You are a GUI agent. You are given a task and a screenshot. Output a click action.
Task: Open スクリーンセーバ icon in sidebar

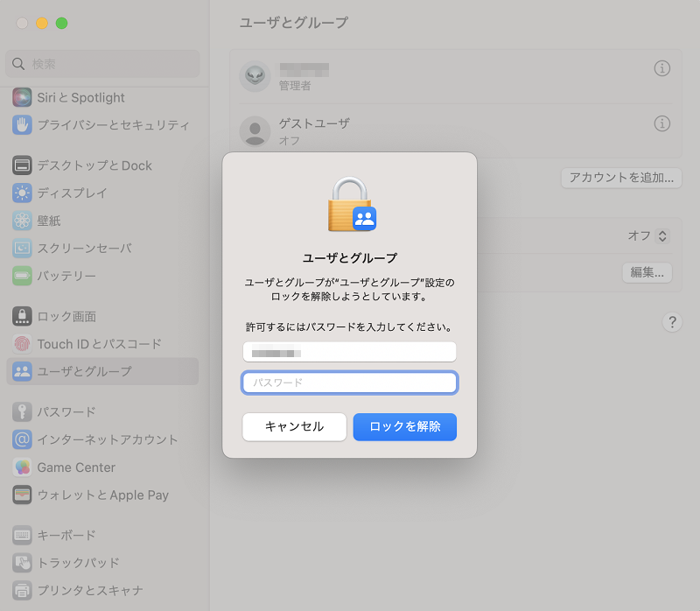coord(22,249)
